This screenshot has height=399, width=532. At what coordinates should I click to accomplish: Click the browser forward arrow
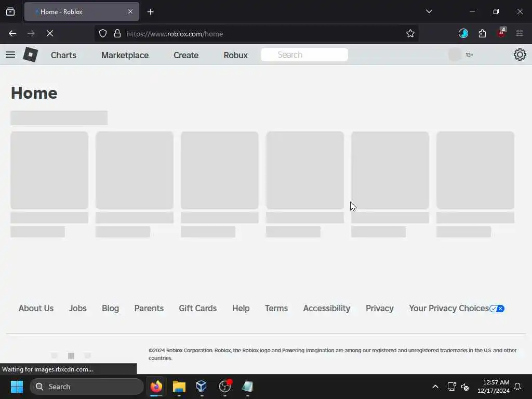pyautogui.click(x=31, y=34)
